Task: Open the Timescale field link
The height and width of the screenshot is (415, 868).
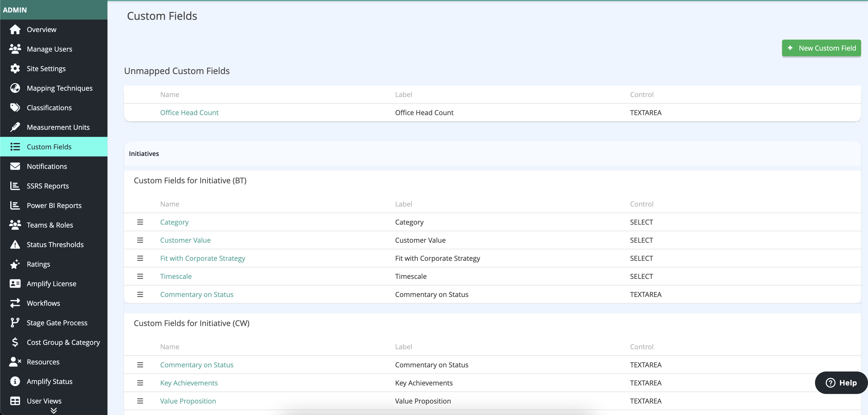Action: coord(176,276)
